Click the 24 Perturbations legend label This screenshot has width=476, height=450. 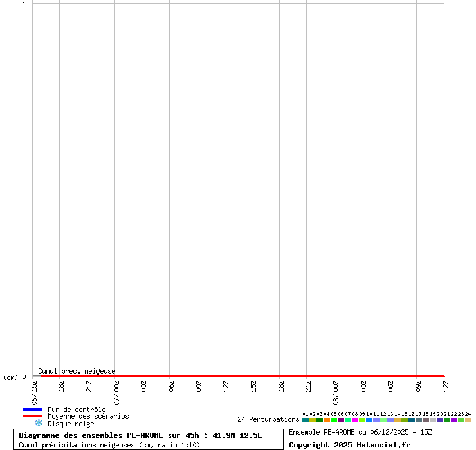(268, 420)
